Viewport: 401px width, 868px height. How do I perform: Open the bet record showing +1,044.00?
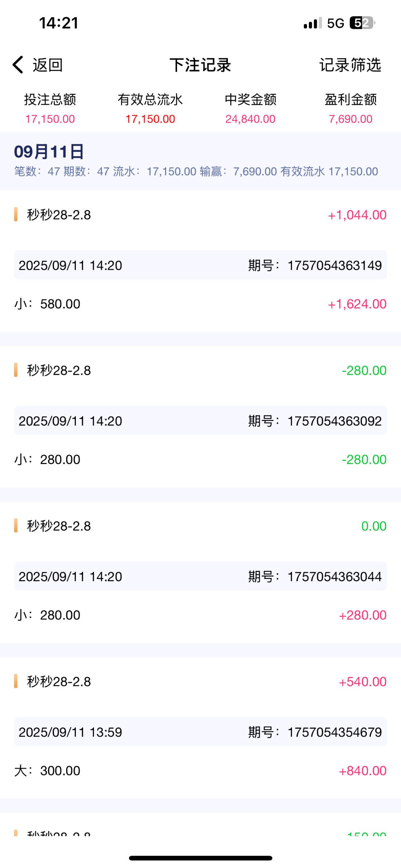(x=200, y=215)
